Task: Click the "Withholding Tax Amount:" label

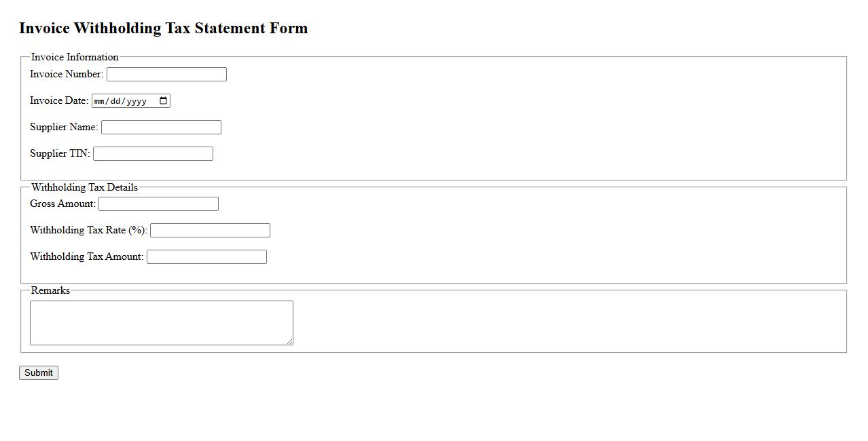Action: [86, 256]
